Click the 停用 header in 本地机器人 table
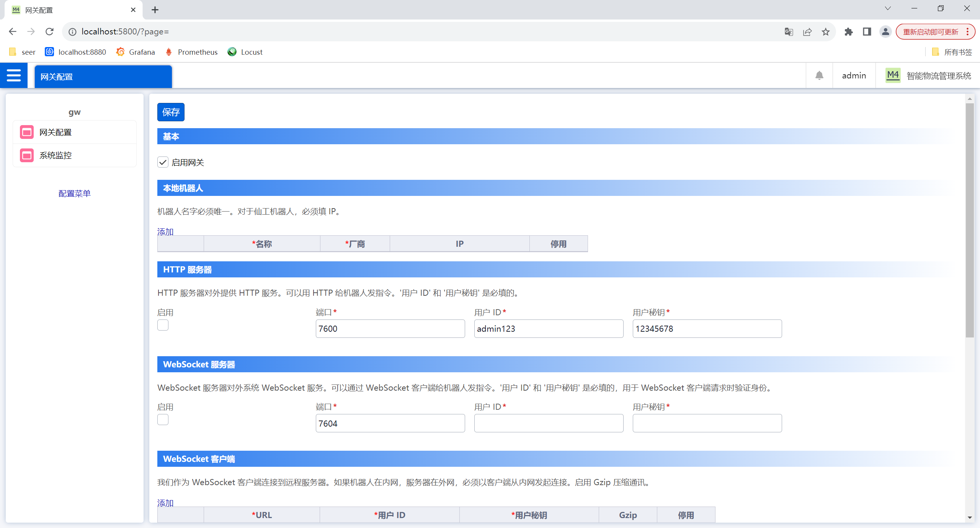980x528 pixels. click(x=559, y=244)
